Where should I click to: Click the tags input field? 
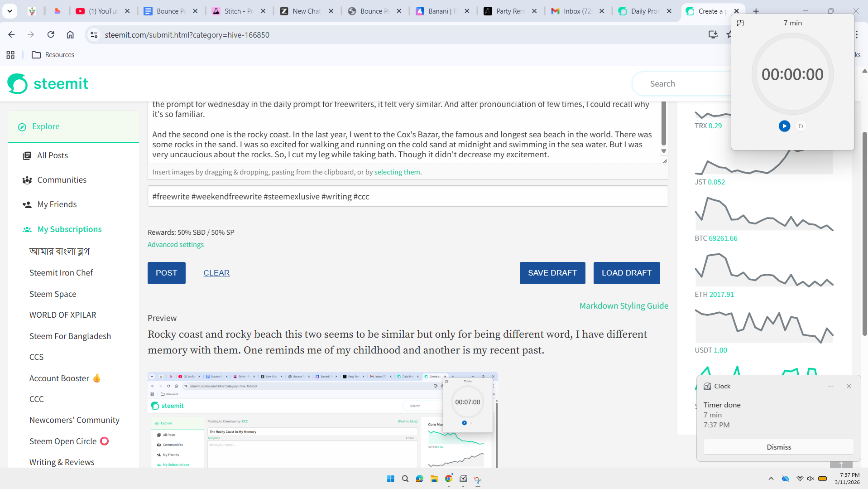click(408, 197)
